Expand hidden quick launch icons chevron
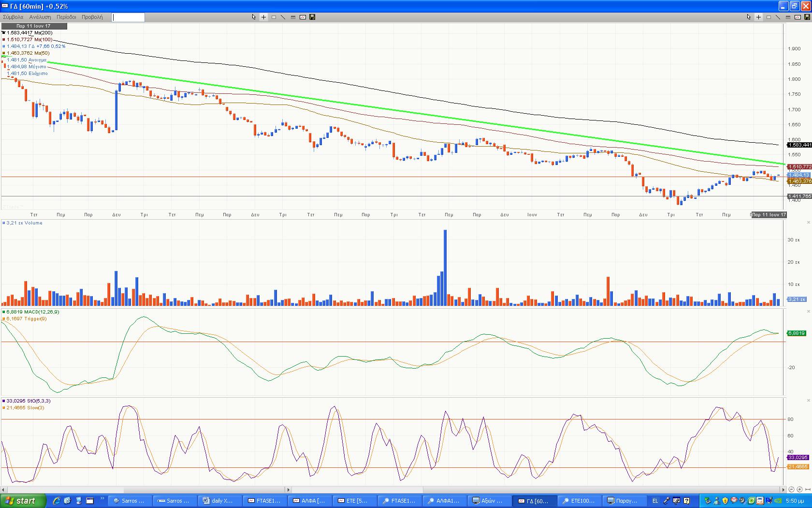This screenshot has height=508, width=812. point(102,498)
